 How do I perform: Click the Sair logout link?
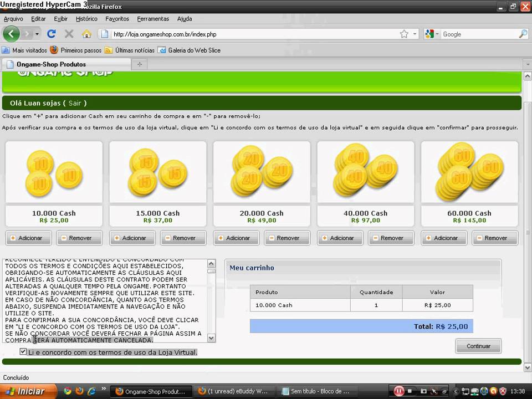click(x=75, y=103)
